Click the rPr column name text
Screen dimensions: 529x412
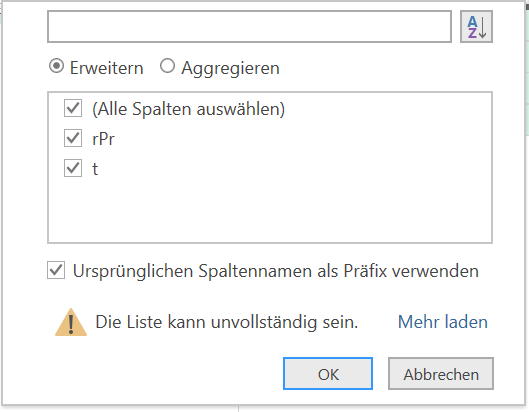103,139
